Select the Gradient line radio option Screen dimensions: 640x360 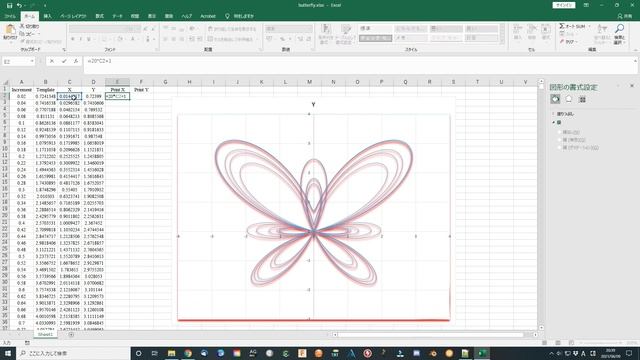click(560, 148)
